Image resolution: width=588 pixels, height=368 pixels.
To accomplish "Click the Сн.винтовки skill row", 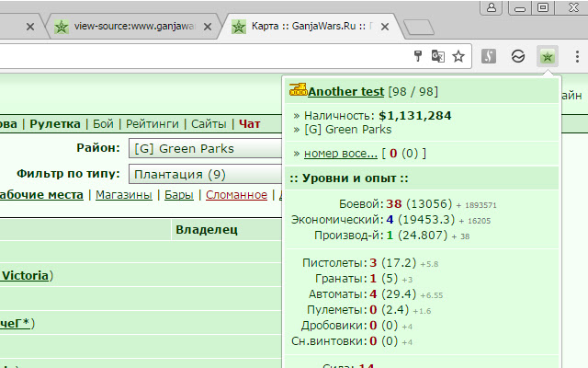I will [352, 341].
